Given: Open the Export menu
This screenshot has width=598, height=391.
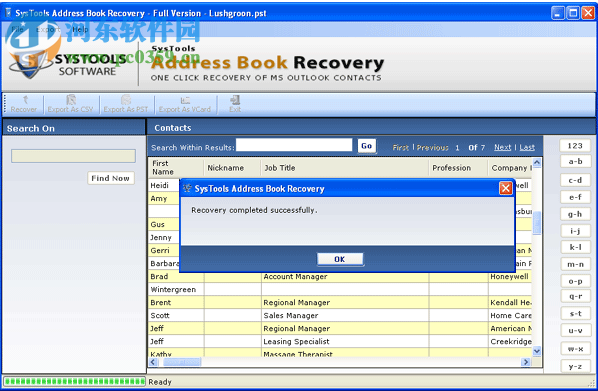Looking at the screenshot, I should 48,29.
